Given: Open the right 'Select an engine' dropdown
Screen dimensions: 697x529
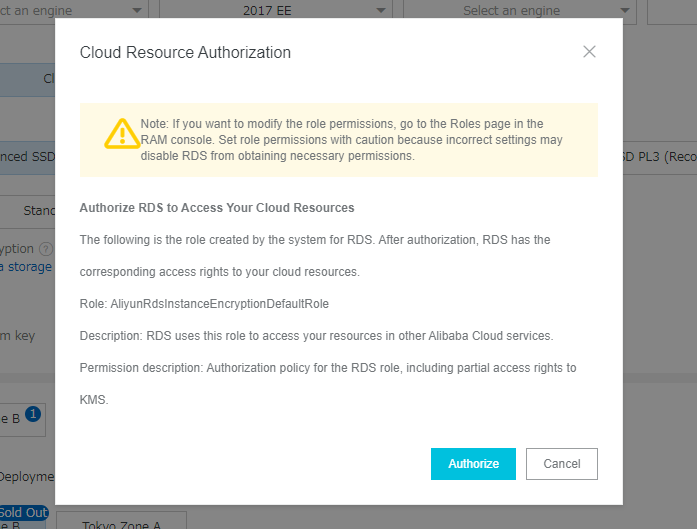Looking at the screenshot, I should coord(519,11).
